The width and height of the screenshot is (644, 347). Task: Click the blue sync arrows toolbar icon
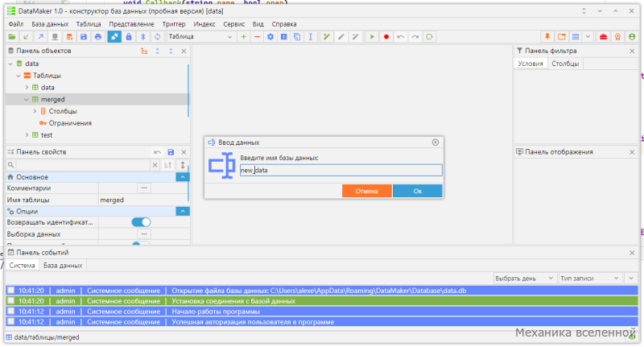(157, 37)
